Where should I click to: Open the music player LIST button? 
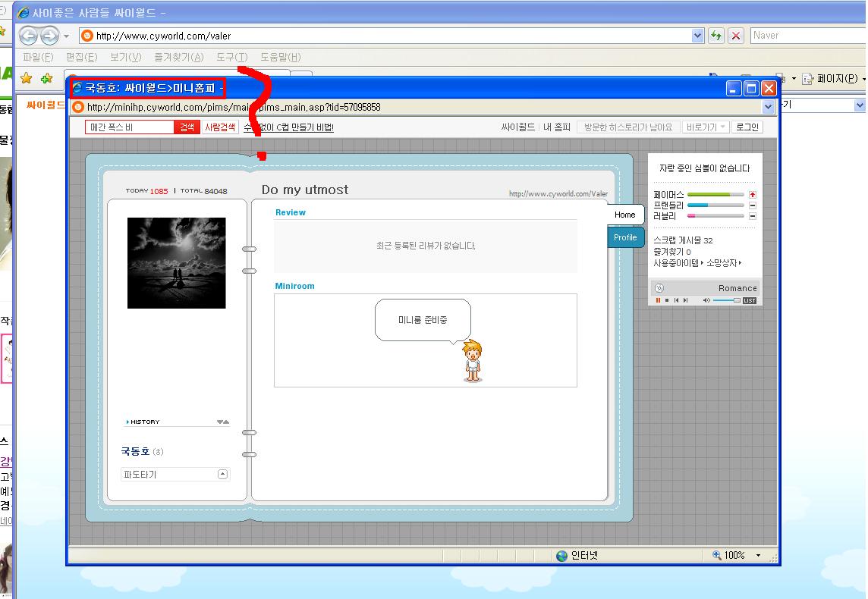point(749,301)
